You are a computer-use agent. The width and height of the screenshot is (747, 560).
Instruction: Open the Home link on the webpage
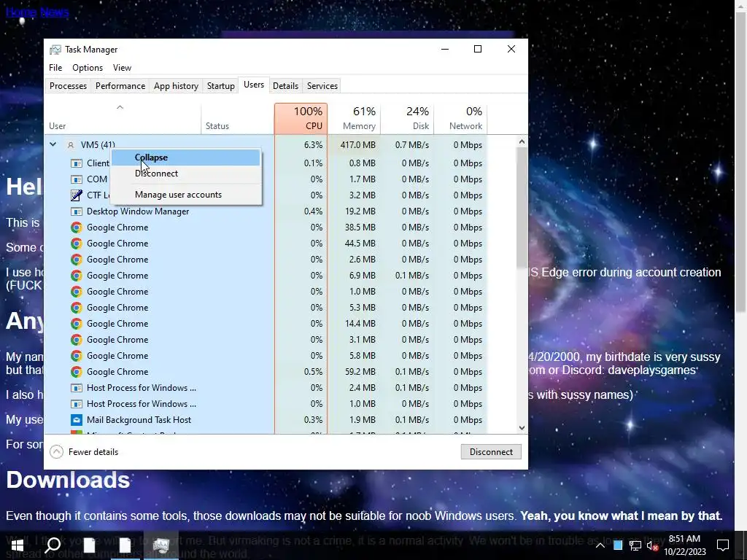click(x=21, y=12)
